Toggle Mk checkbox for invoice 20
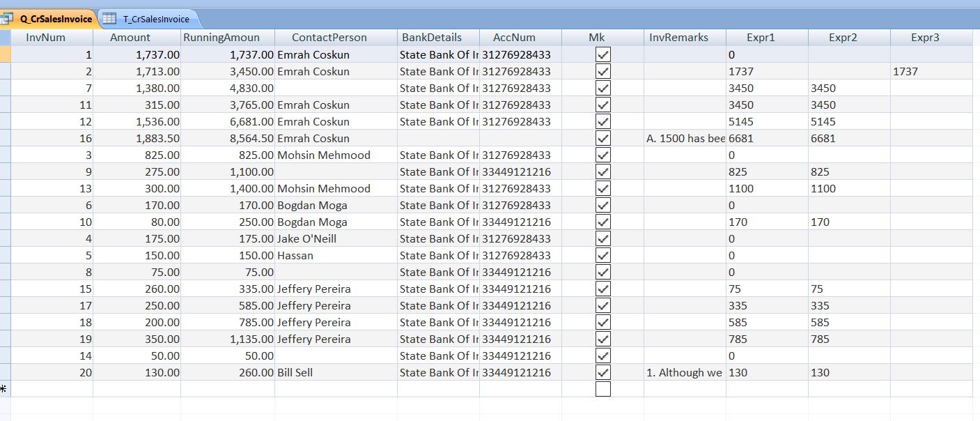 (603, 372)
